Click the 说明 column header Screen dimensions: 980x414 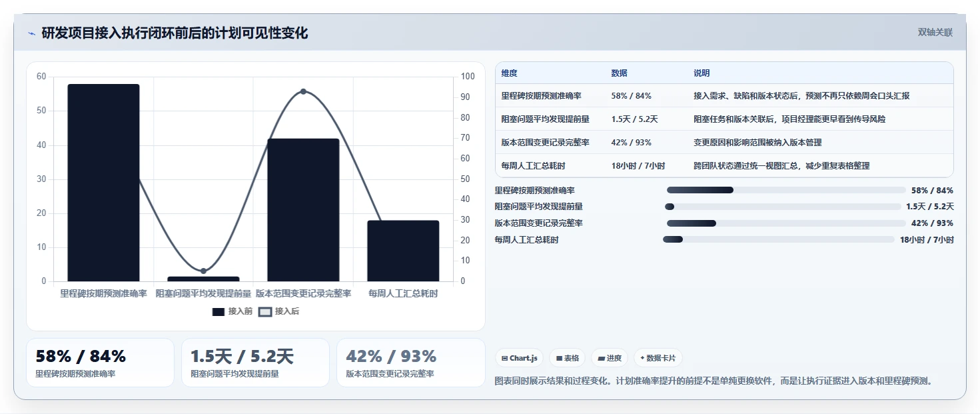click(702, 73)
